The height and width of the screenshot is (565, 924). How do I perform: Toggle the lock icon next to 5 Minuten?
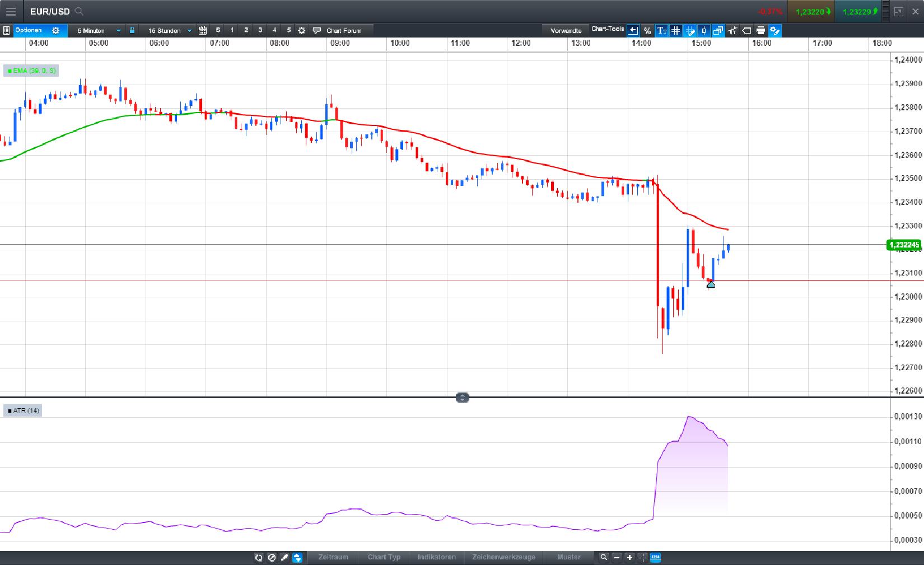(x=132, y=31)
